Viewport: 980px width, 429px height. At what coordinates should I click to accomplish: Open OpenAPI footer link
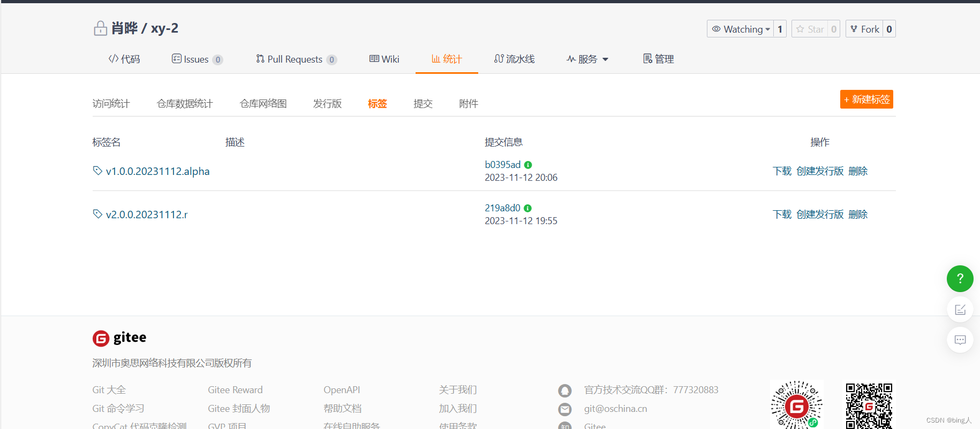342,390
